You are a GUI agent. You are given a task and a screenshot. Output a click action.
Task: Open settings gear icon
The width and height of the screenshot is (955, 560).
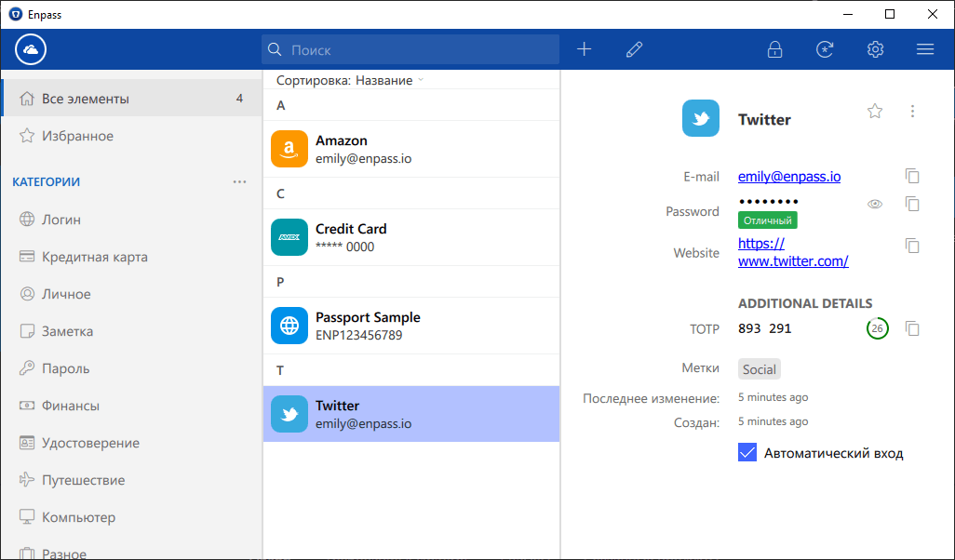click(875, 49)
